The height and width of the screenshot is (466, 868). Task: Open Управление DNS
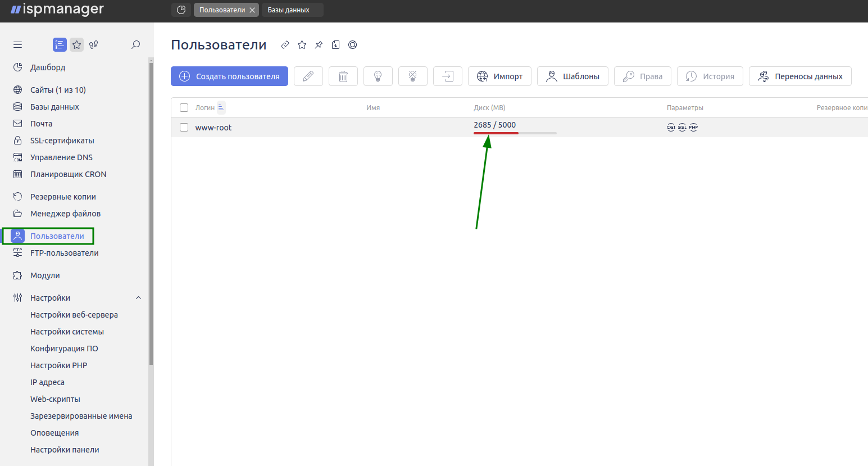point(61,157)
